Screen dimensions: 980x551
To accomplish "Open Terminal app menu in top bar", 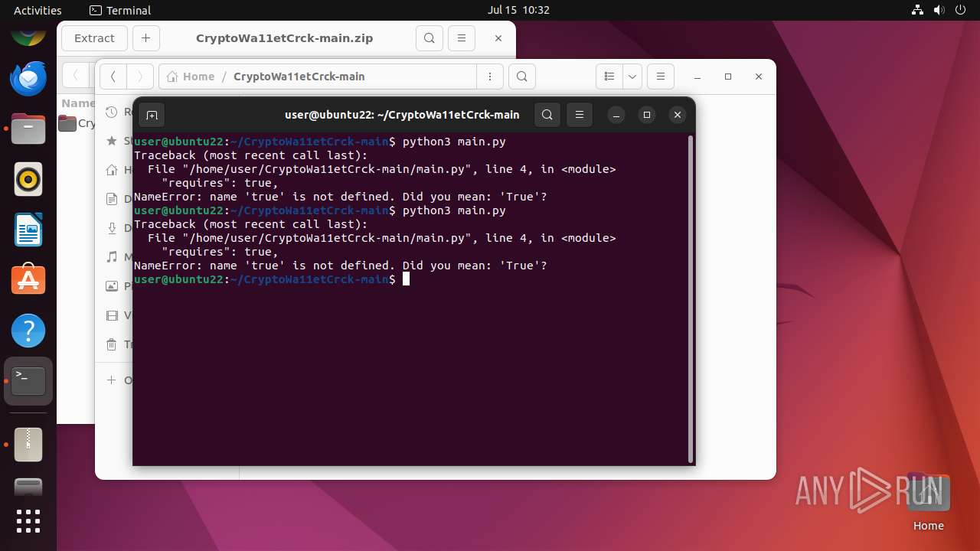I will tap(120, 10).
